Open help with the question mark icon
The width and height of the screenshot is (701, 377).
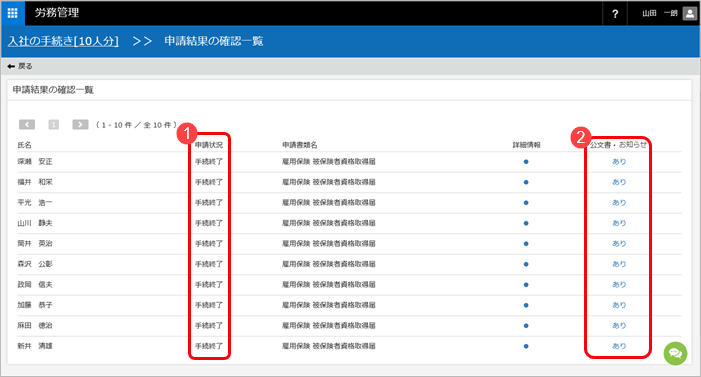click(615, 14)
